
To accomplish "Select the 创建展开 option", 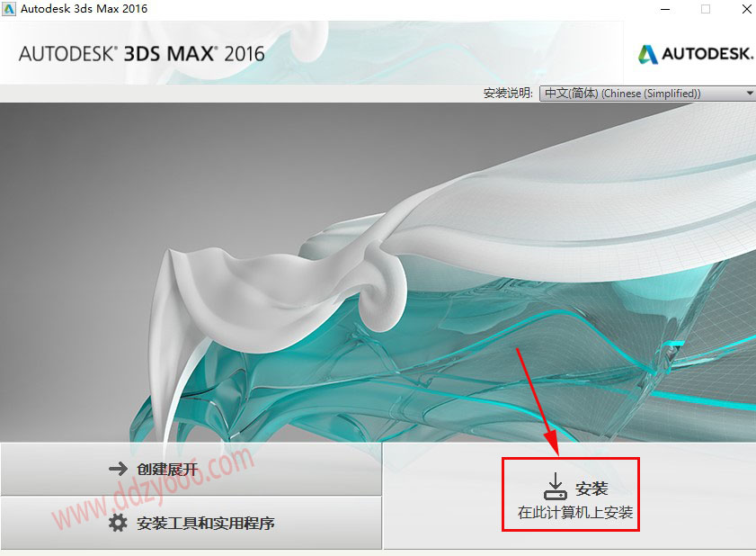I will tap(191, 469).
